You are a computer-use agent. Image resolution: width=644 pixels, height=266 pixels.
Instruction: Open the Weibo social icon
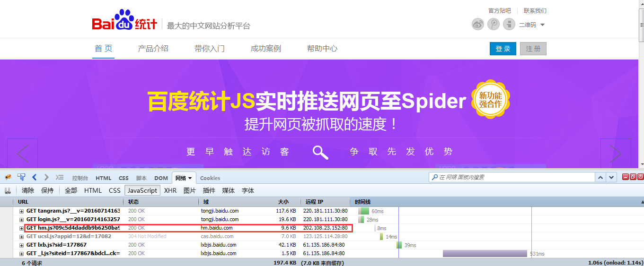coord(478,24)
